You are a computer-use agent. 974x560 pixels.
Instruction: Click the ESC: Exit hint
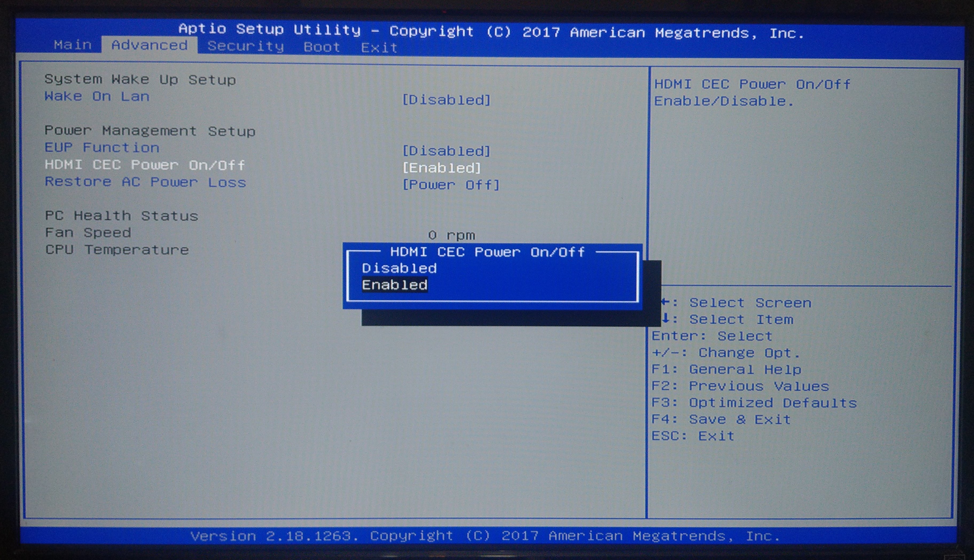pos(693,436)
